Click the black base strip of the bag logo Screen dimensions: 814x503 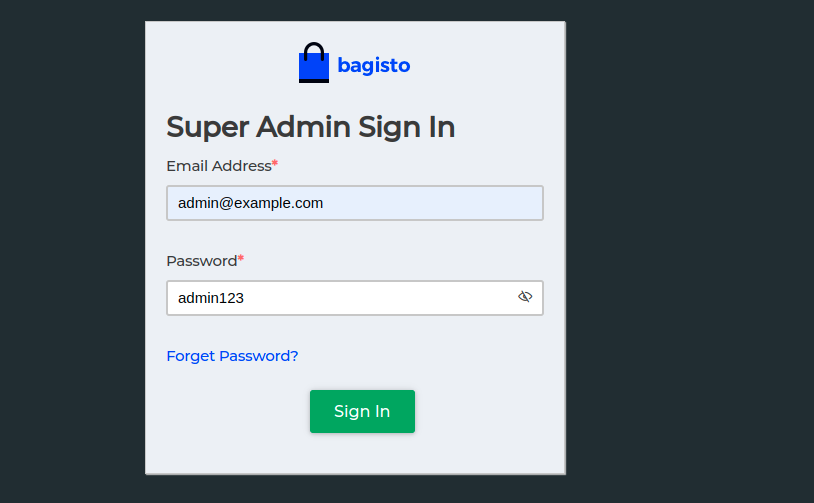(314, 81)
